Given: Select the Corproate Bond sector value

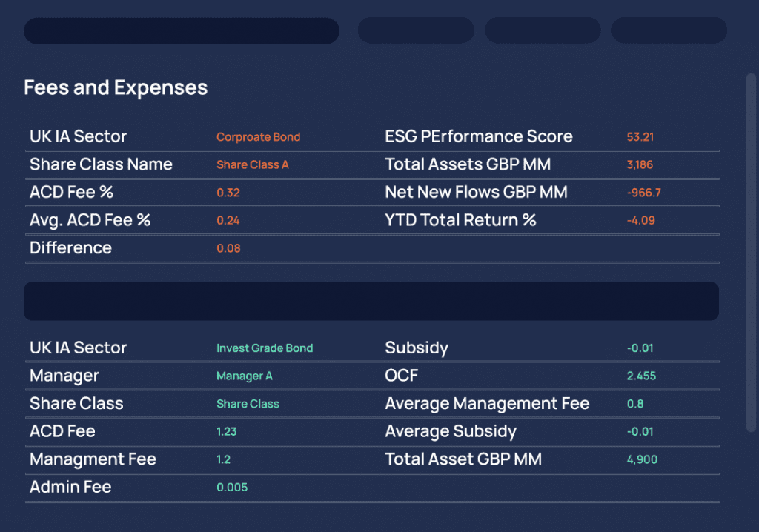Looking at the screenshot, I should click(258, 137).
